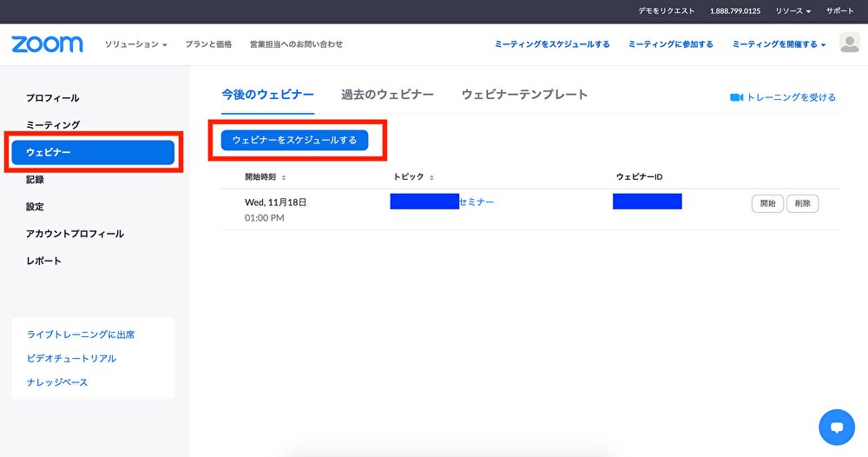Screen dimensions: 868x457
Task: Open サポート in top bar
Action: point(839,11)
